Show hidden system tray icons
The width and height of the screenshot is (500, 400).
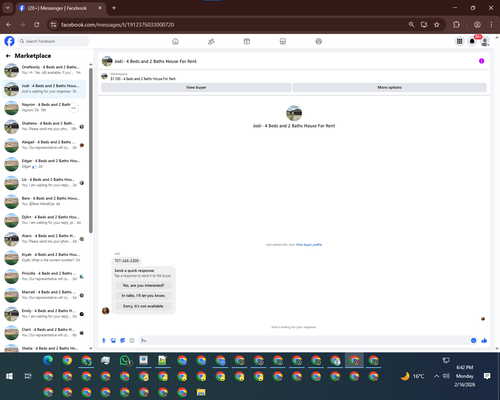click(x=436, y=376)
